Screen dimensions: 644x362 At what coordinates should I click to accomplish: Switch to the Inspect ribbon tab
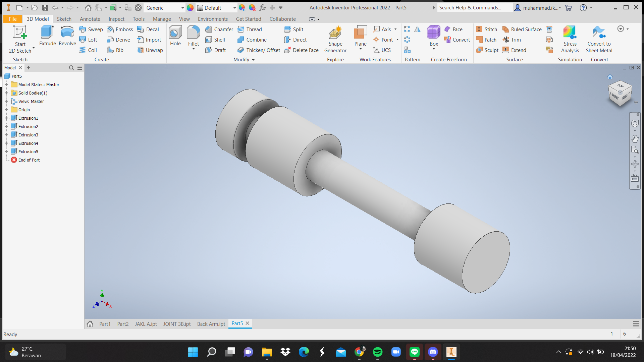point(116,19)
